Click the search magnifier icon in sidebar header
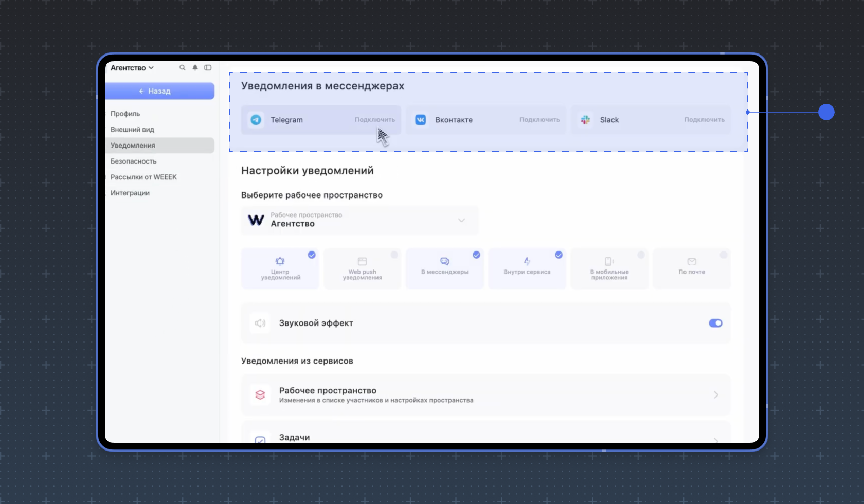This screenshot has height=504, width=864. [182, 68]
